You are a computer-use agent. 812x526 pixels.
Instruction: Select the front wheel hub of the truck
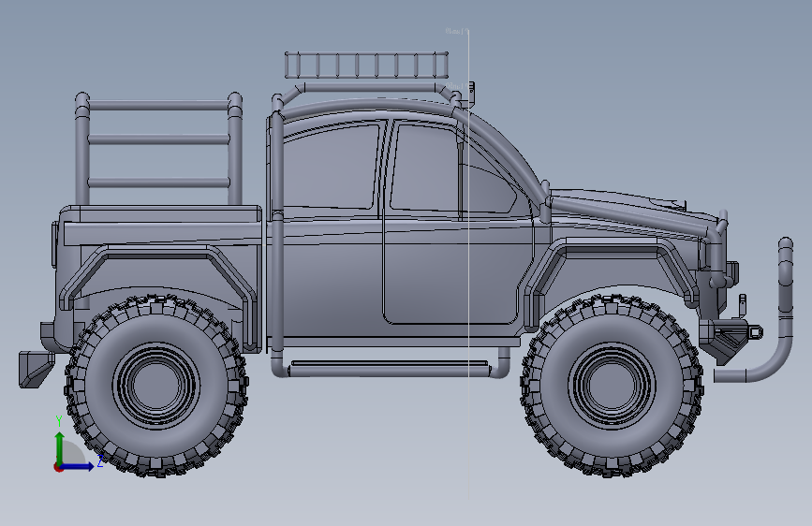pos(612,385)
